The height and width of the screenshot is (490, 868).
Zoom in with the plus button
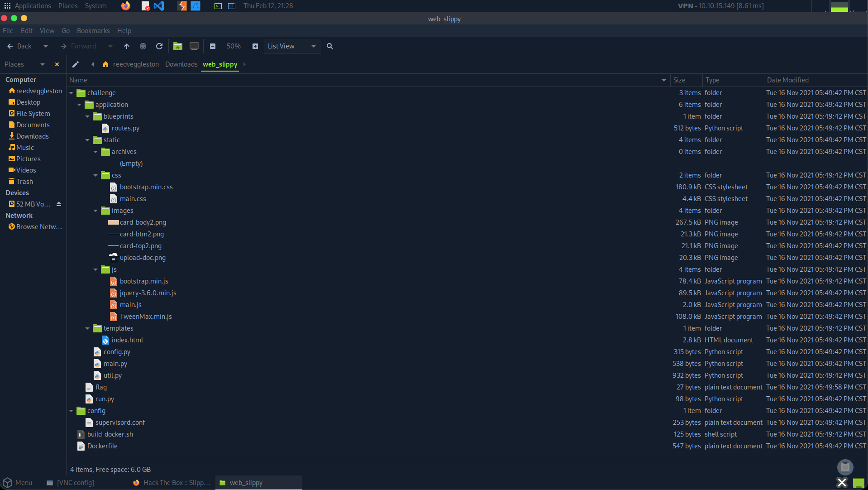pos(255,46)
